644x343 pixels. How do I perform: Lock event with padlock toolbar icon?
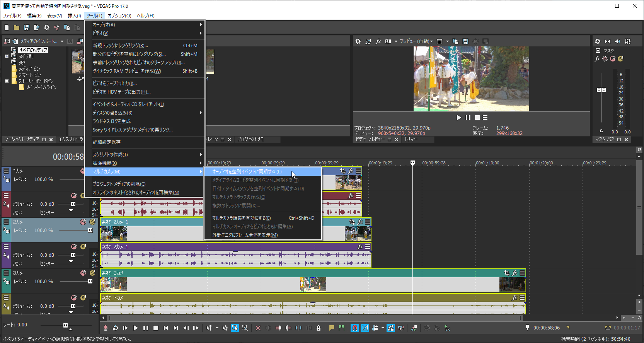tap(319, 328)
